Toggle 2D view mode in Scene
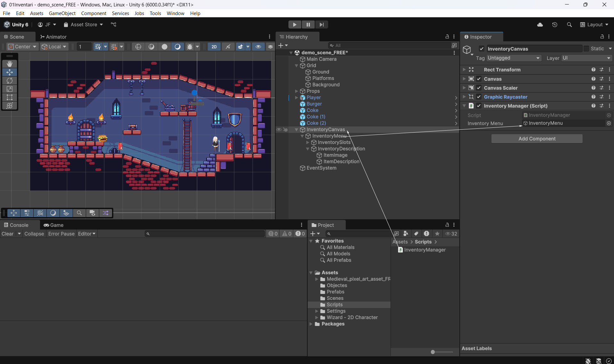614x364 pixels. click(214, 47)
